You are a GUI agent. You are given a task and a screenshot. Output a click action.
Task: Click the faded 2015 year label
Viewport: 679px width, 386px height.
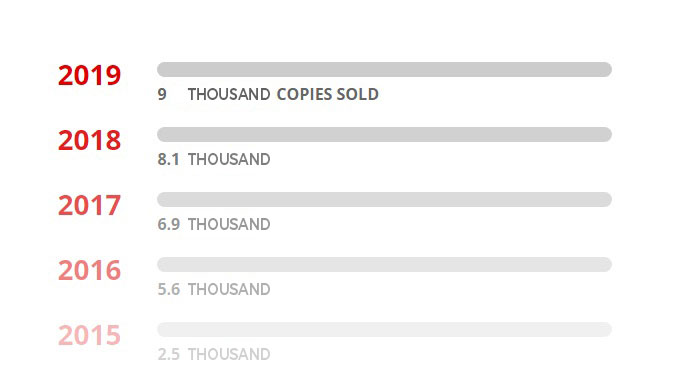pyautogui.click(x=89, y=335)
